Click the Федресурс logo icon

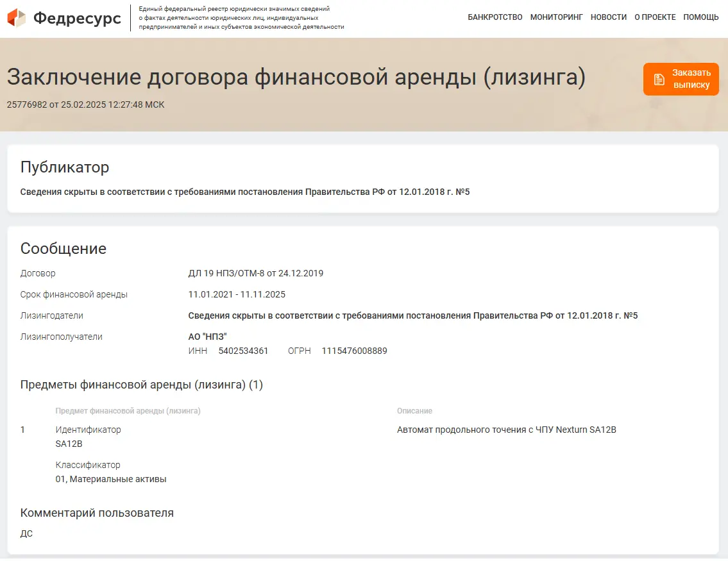tap(16, 18)
